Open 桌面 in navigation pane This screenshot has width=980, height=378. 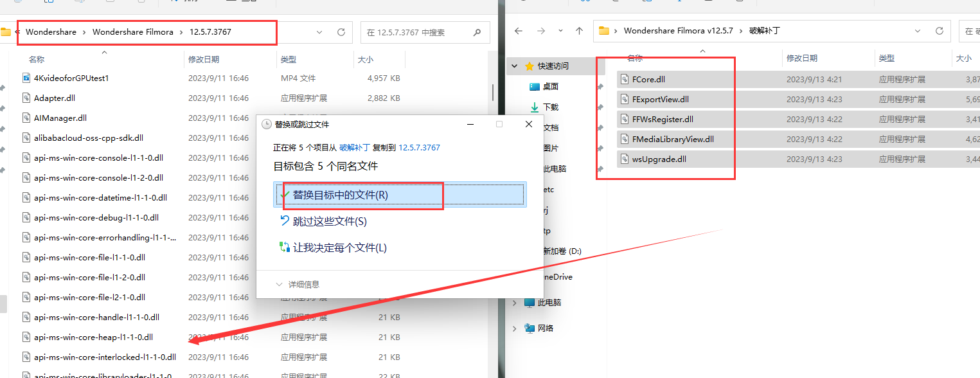[551, 86]
